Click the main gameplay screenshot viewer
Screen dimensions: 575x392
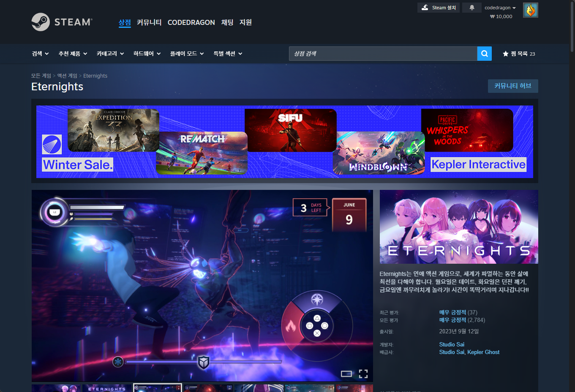pos(202,286)
